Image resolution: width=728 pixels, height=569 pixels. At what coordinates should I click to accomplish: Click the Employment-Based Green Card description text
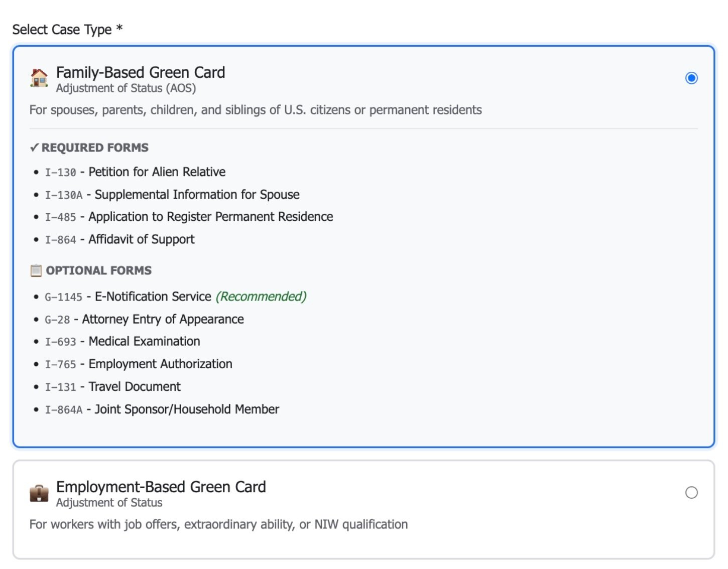(x=218, y=524)
